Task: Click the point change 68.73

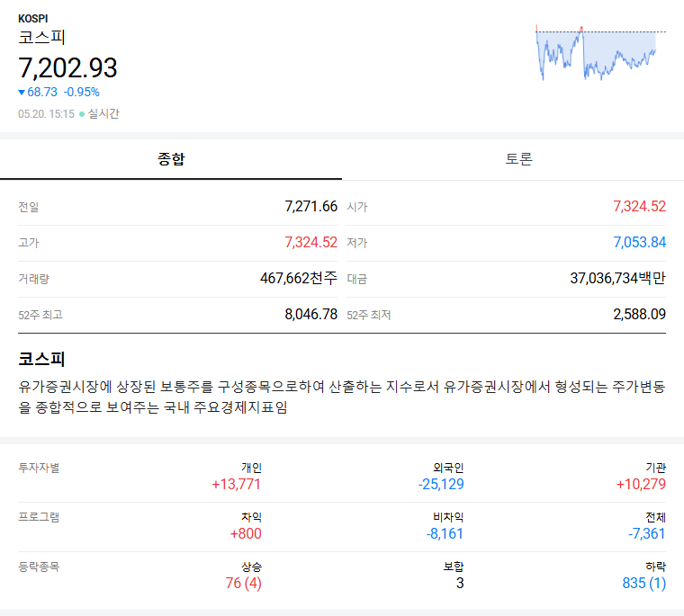Action: point(42,92)
